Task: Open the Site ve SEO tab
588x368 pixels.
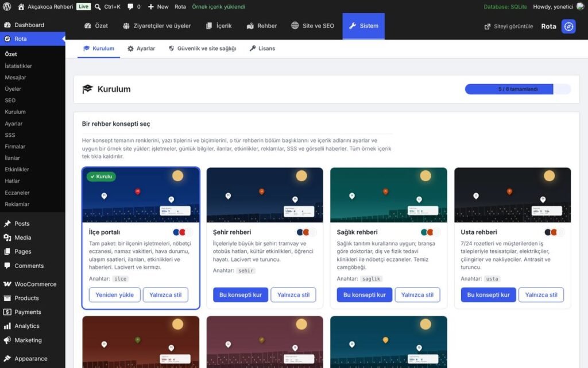Action: pyautogui.click(x=313, y=26)
